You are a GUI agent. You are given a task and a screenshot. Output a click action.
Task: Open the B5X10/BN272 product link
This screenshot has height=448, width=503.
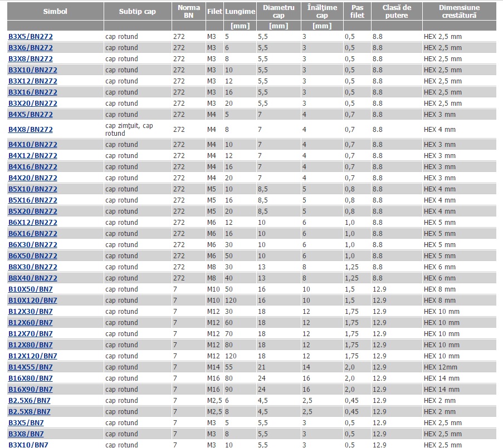33,189
